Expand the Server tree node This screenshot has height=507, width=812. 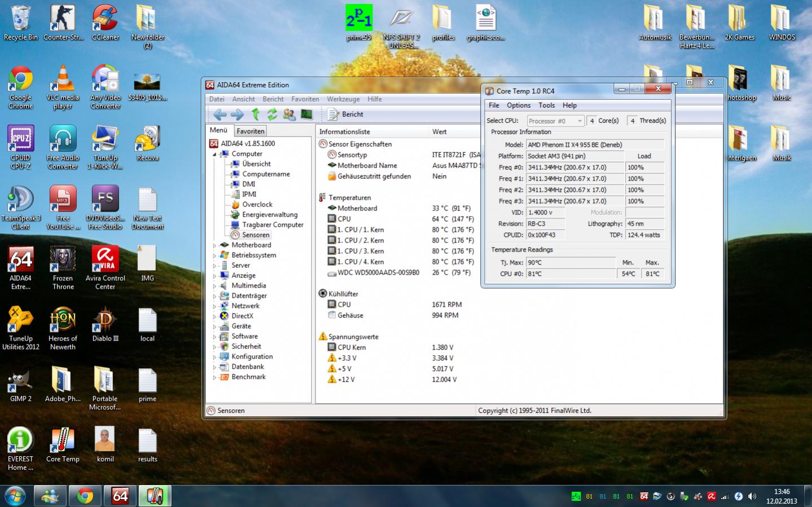(x=214, y=266)
